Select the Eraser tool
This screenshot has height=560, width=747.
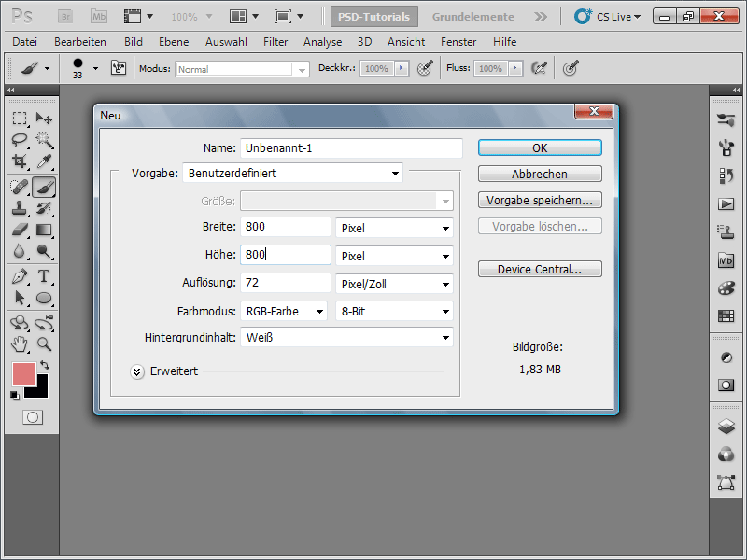(x=20, y=230)
